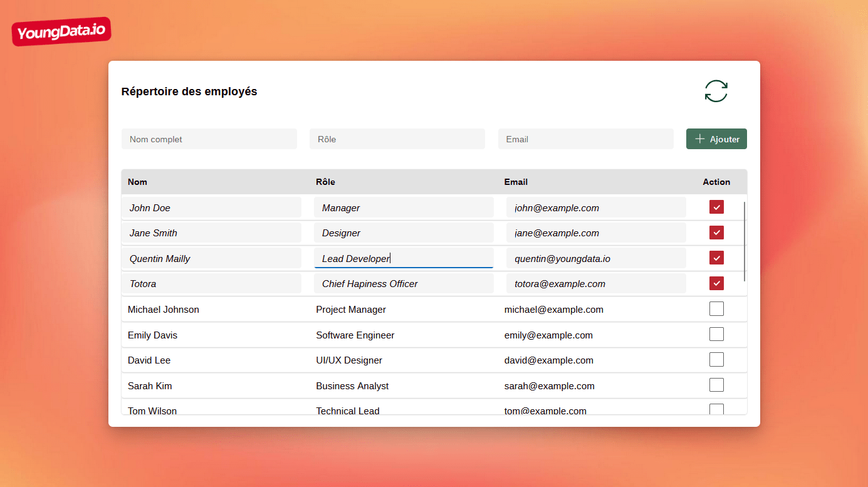Screen dimensions: 868x487
Task: Click the Action column header
Action: [716, 182]
